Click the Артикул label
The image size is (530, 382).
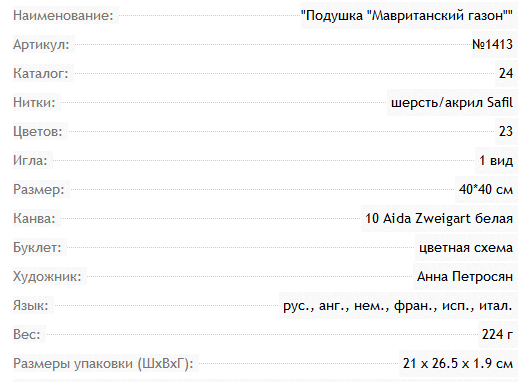pos(41,45)
